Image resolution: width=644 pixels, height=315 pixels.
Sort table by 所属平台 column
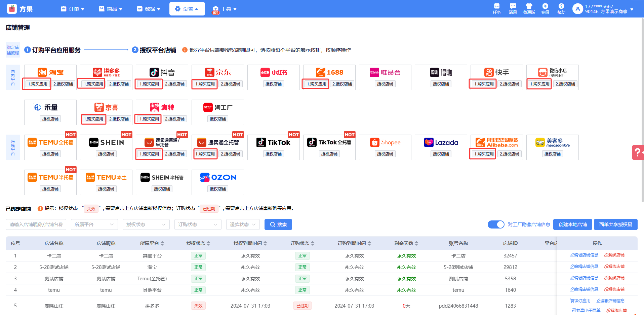[162, 243]
